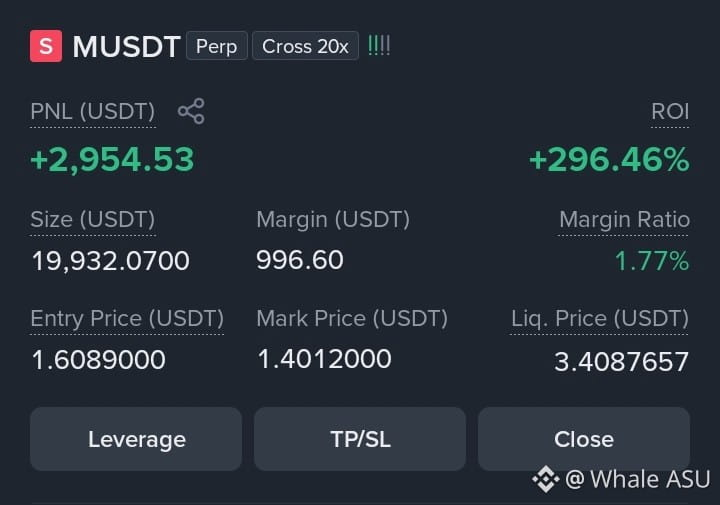The height and width of the screenshot is (505, 720).
Task: Click the share PNL icon
Action: (191, 111)
